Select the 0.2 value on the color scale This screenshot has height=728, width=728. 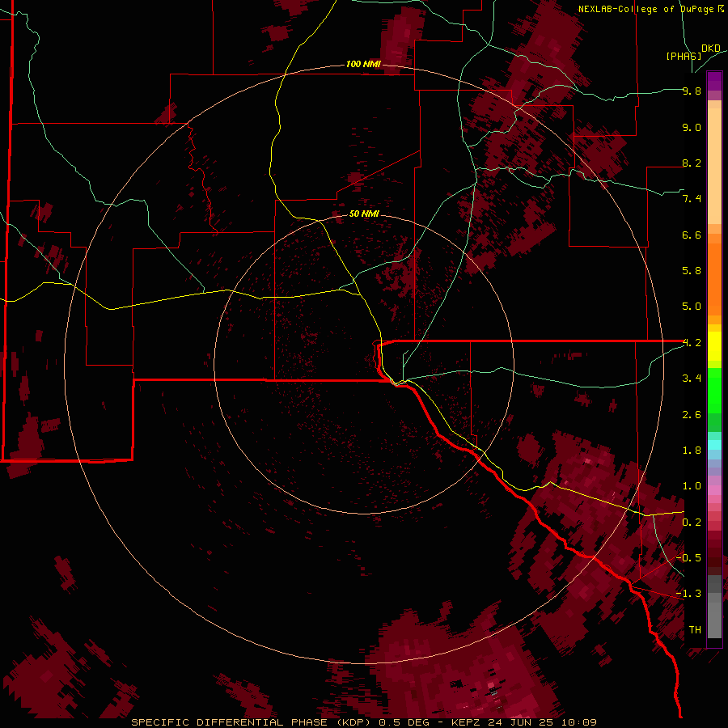pos(692,523)
